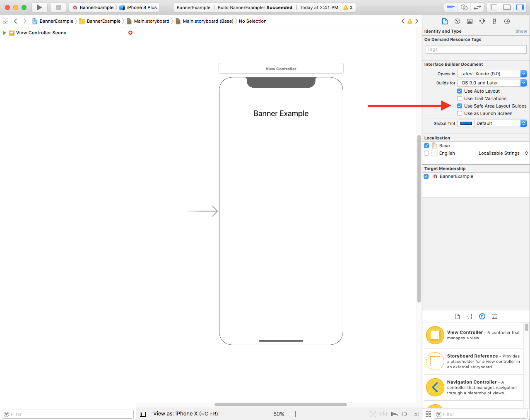Select the iPhone 8 Plus run destination
The height and width of the screenshot is (420, 530).
pos(141,7)
